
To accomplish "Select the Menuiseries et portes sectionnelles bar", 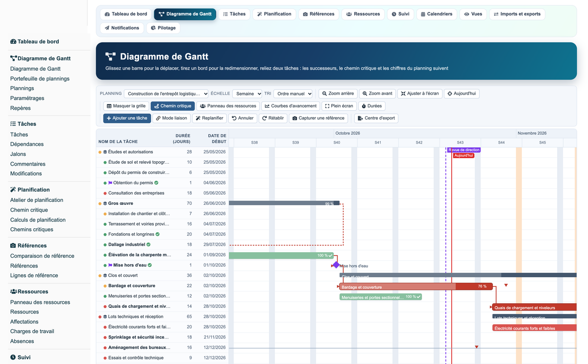I will coord(381,297).
